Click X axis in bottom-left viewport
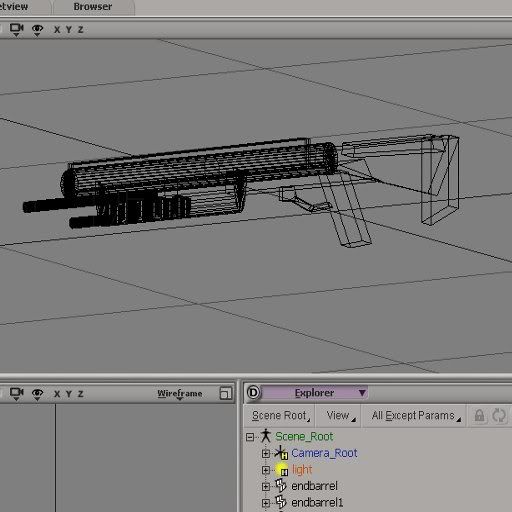 (57, 394)
